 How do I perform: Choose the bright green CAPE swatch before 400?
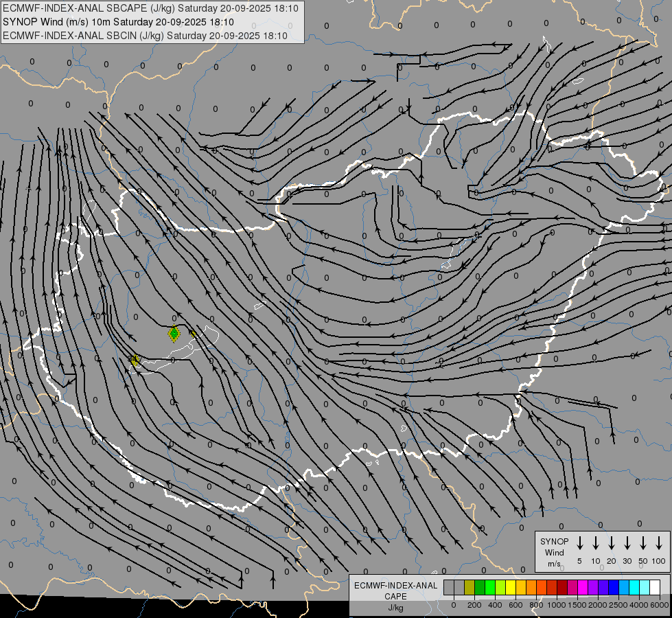pos(490,587)
